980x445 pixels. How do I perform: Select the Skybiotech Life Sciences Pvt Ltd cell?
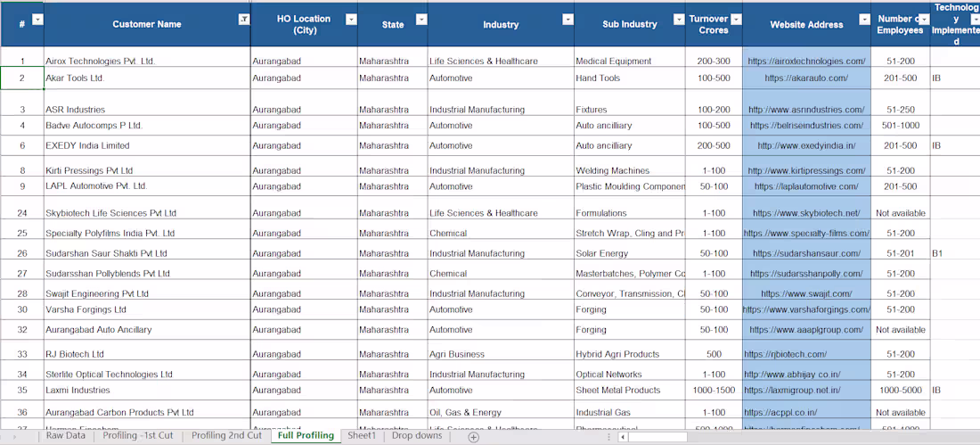pyautogui.click(x=147, y=208)
